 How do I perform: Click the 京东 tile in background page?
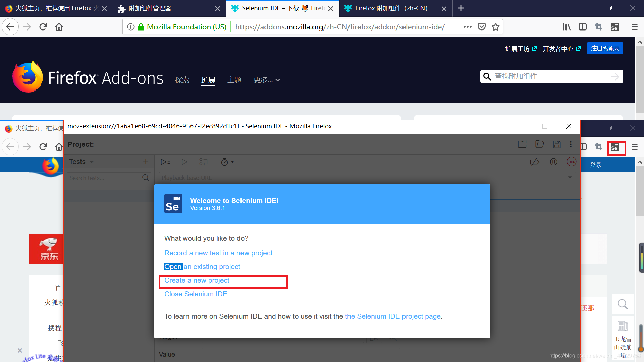tap(46, 249)
